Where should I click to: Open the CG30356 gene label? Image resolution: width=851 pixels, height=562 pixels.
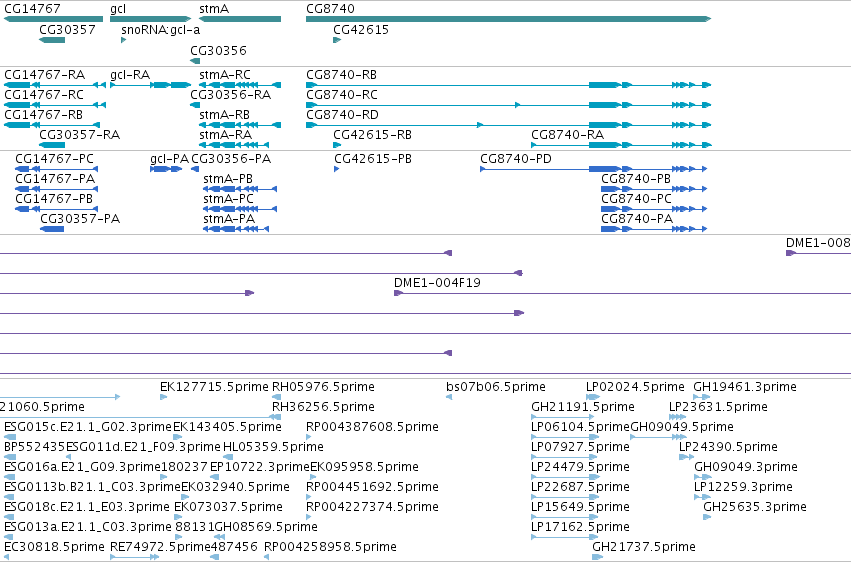218,50
